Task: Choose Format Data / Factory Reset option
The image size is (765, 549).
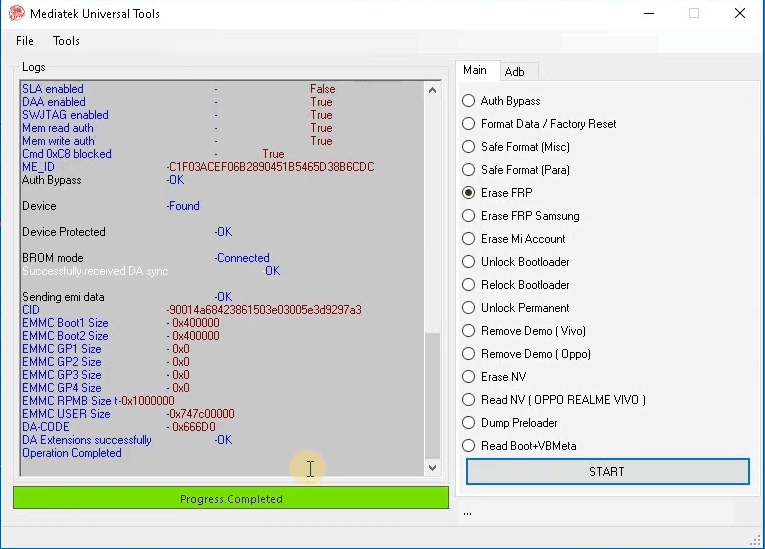Action: point(468,124)
